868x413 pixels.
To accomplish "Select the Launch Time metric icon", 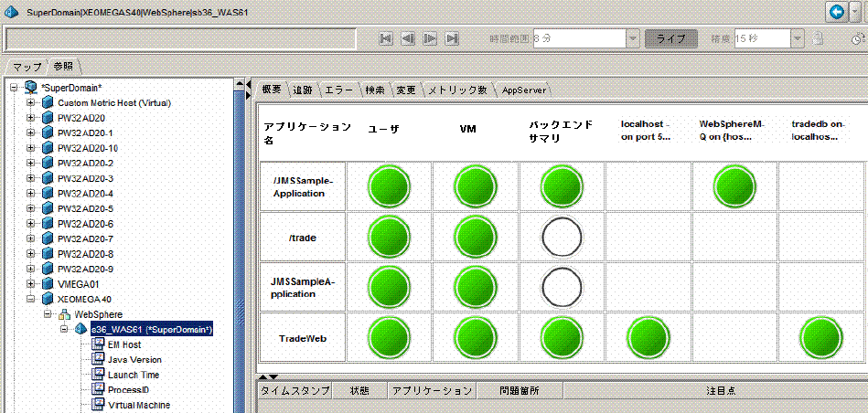I will tap(98, 375).
